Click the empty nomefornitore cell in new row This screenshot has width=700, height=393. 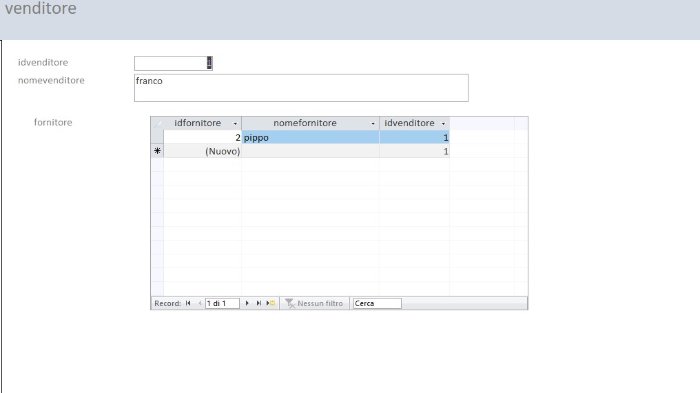[x=310, y=151]
